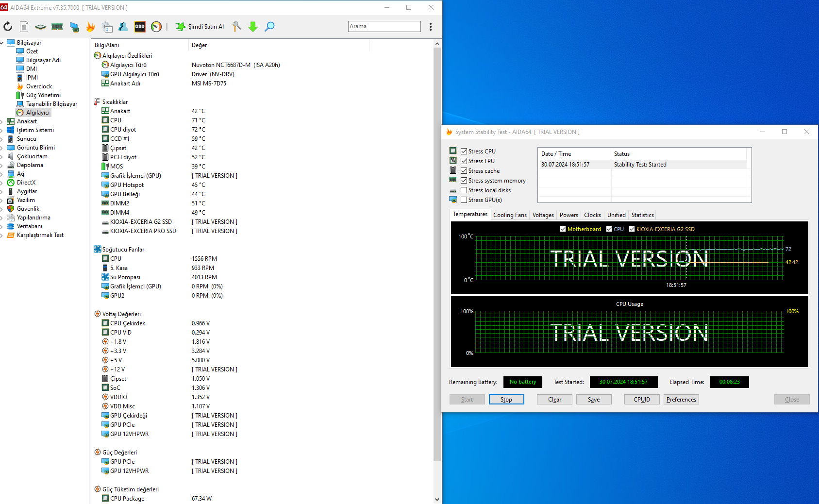
Task: Switch to the Cooling Fans tab
Action: [510, 215]
